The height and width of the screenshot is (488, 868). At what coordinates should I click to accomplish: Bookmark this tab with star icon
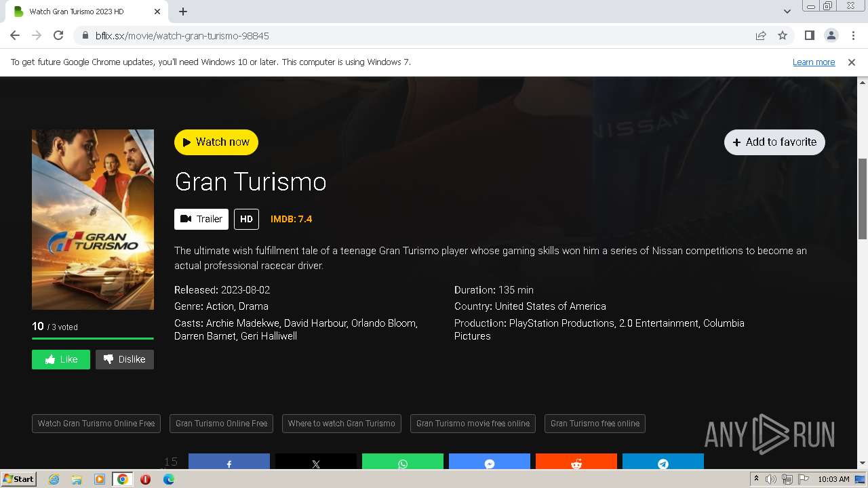click(x=783, y=35)
